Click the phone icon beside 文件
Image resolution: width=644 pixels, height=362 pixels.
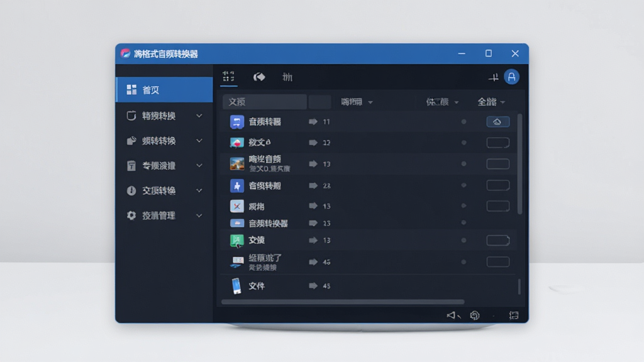point(236,286)
